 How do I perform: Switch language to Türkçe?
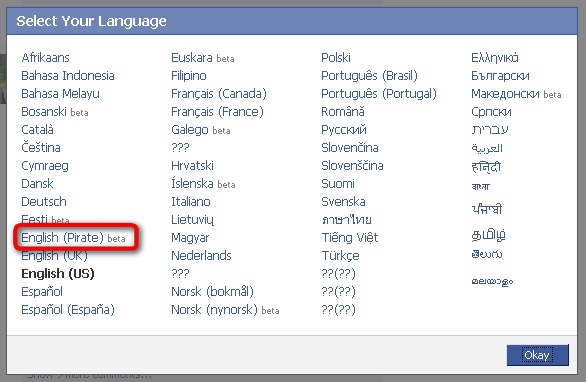pyautogui.click(x=340, y=256)
